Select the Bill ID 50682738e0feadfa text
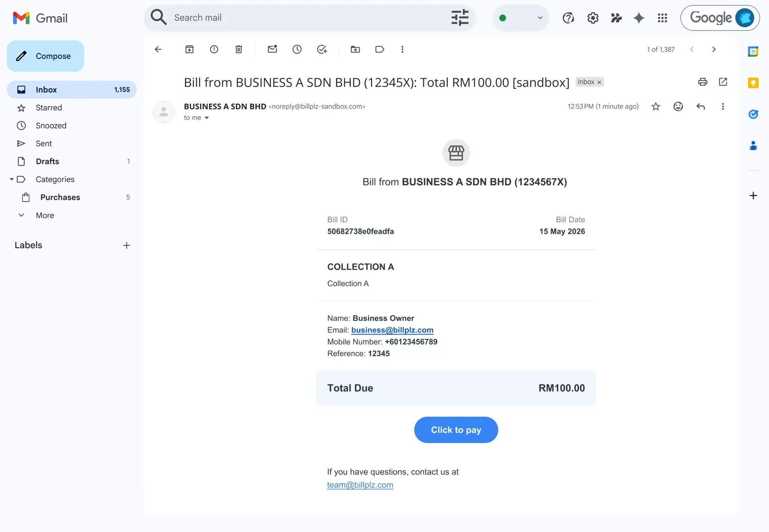The image size is (769, 532). tap(360, 231)
